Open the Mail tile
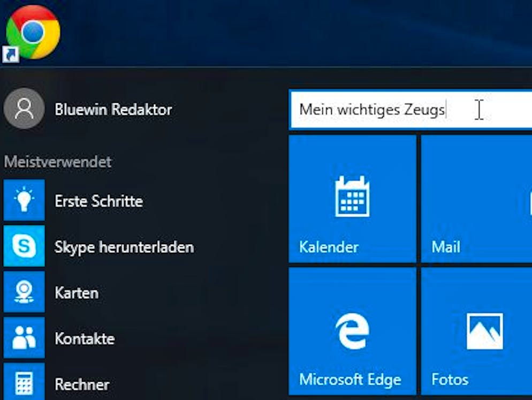The width and height of the screenshot is (532, 400). click(476, 199)
